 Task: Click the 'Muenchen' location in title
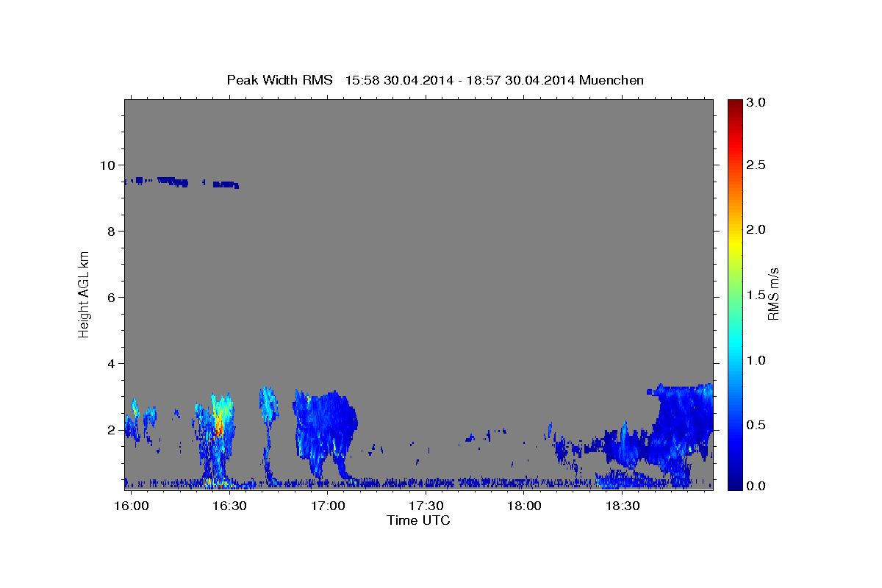pos(612,80)
